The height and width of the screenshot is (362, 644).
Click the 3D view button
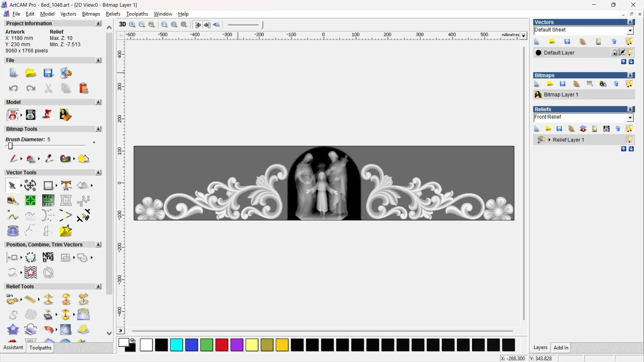click(122, 24)
